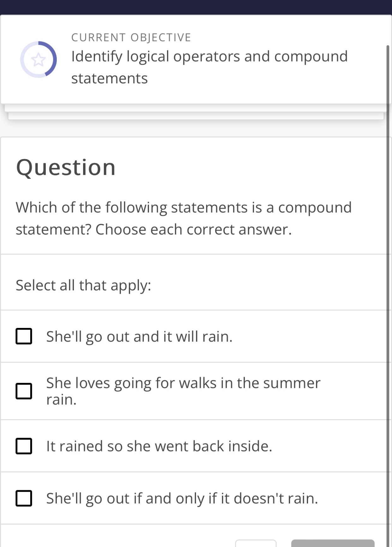The width and height of the screenshot is (392, 547).
Task: Click the Question heading
Action: tap(66, 167)
